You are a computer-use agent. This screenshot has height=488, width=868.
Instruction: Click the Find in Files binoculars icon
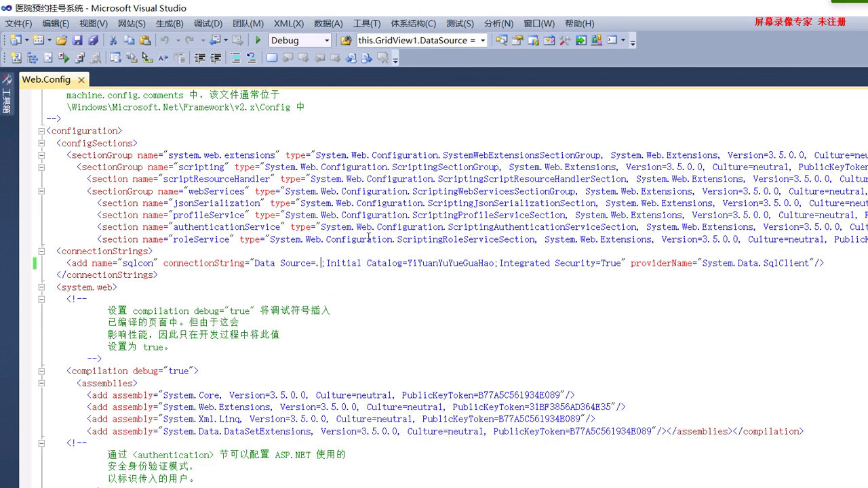[x=346, y=41]
